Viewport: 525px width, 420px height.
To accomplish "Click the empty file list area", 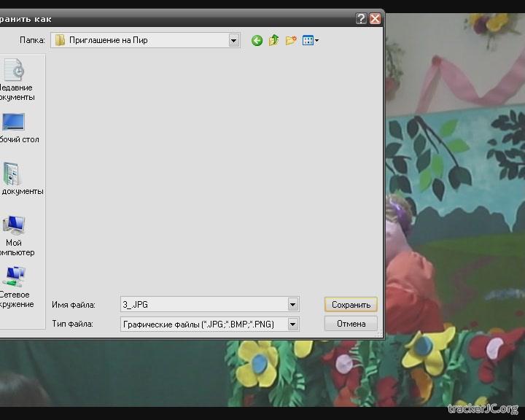I will tap(211, 168).
